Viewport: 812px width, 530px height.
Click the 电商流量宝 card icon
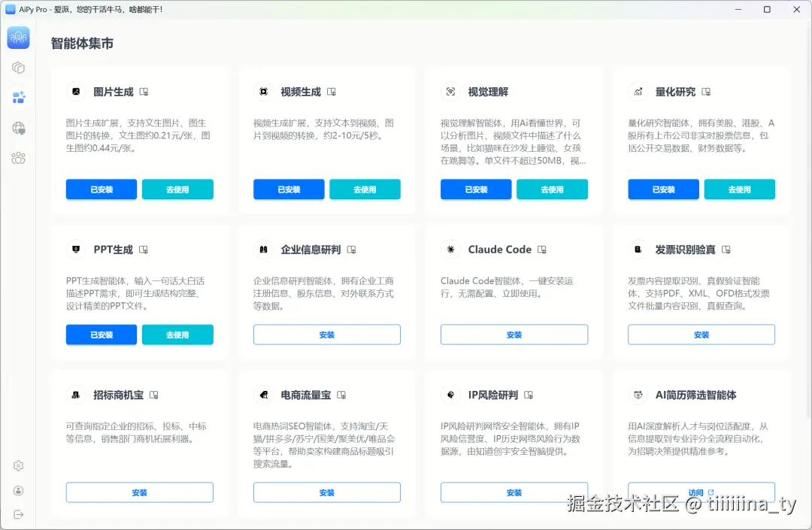(264, 395)
